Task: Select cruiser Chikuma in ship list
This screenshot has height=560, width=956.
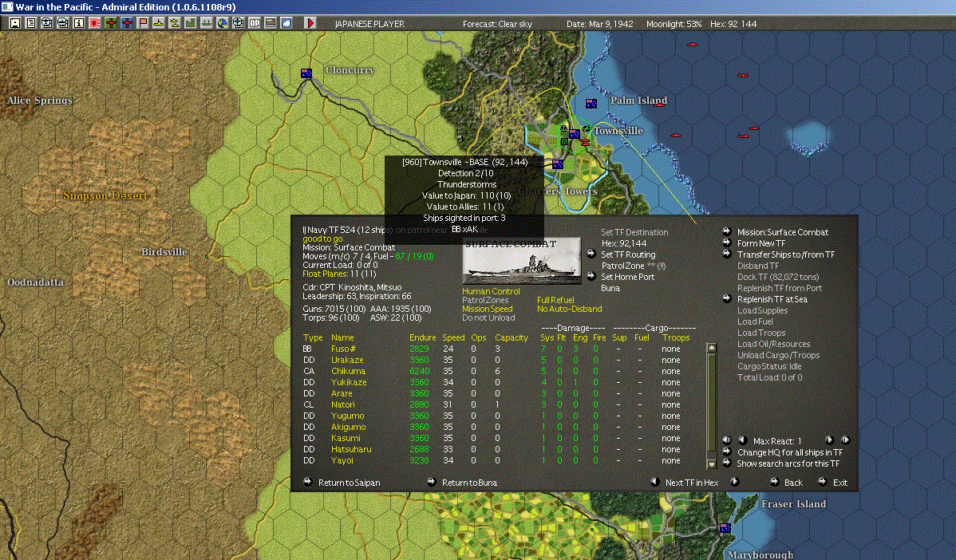Action: point(348,371)
